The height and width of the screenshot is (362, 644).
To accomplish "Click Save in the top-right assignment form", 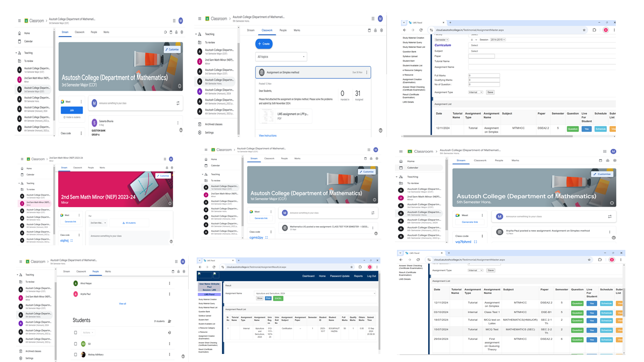I will click(x=490, y=93).
